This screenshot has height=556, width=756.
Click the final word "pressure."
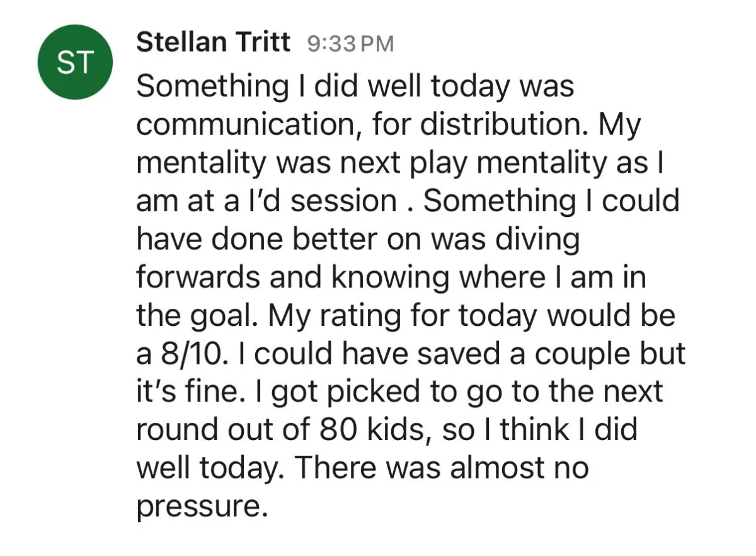point(198,506)
